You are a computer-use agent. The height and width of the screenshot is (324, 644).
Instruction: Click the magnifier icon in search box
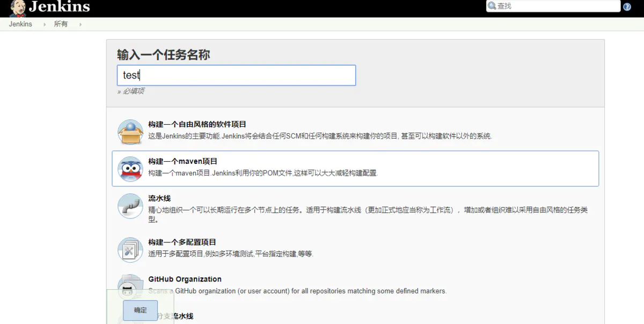(x=492, y=6)
